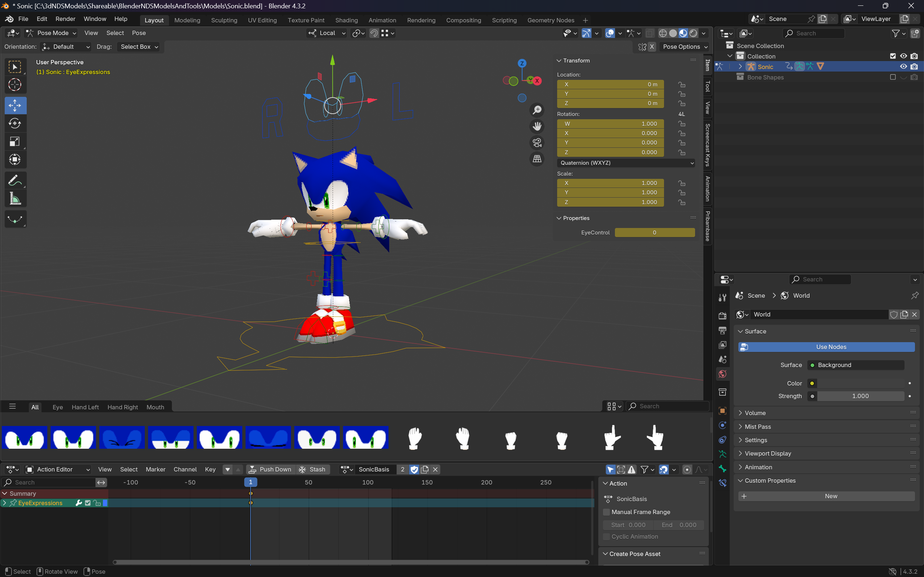Toggle the camera view icon
924x577 pixels.
(x=537, y=143)
